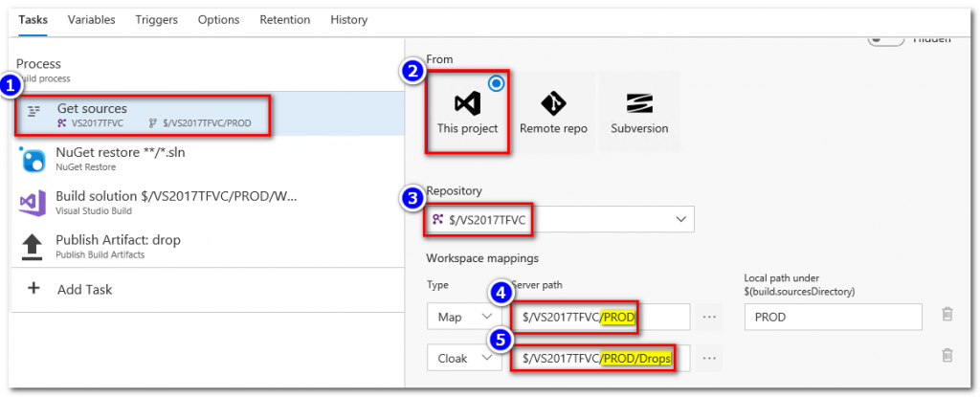Click the Get sources list icon
The image size is (980, 397).
pos(33,111)
